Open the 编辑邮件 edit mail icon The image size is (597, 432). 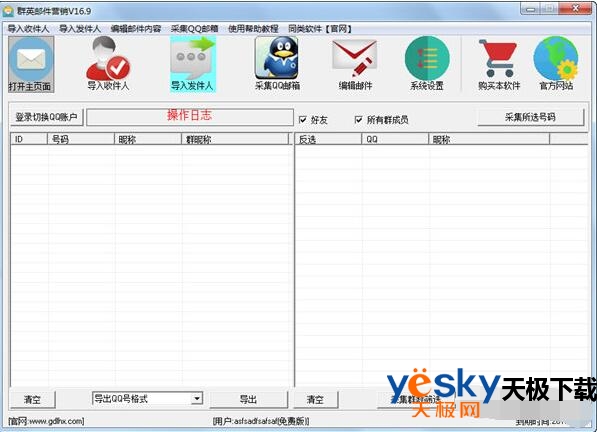tap(355, 64)
